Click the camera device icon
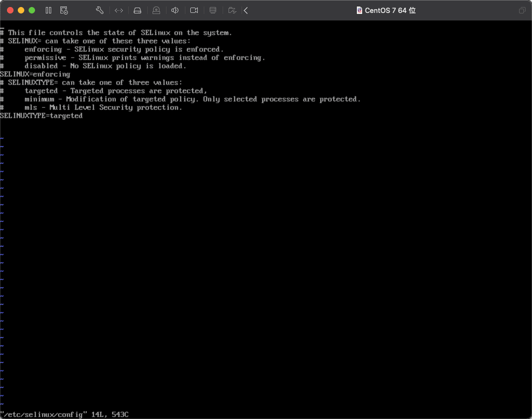This screenshot has width=532, height=419. (x=194, y=10)
